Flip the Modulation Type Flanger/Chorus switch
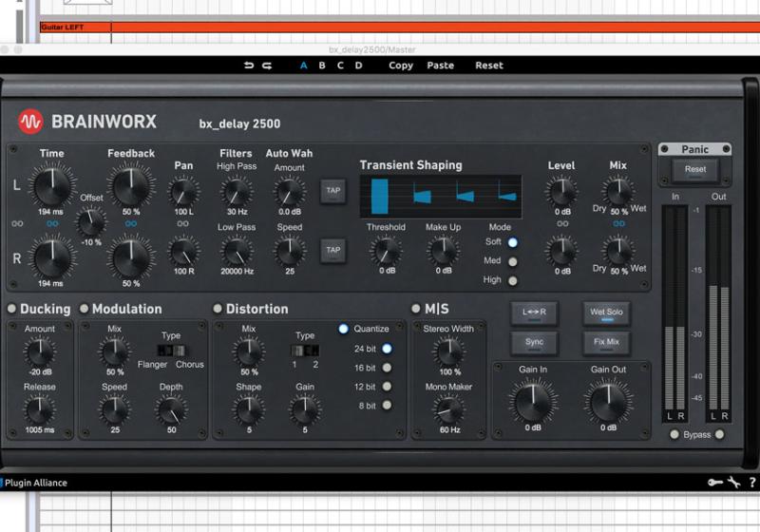 click(172, 351)
